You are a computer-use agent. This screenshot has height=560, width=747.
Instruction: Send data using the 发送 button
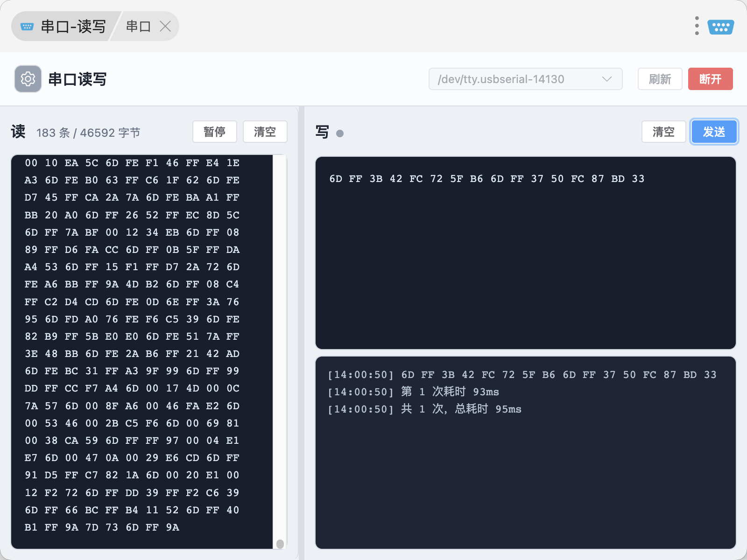714,132
